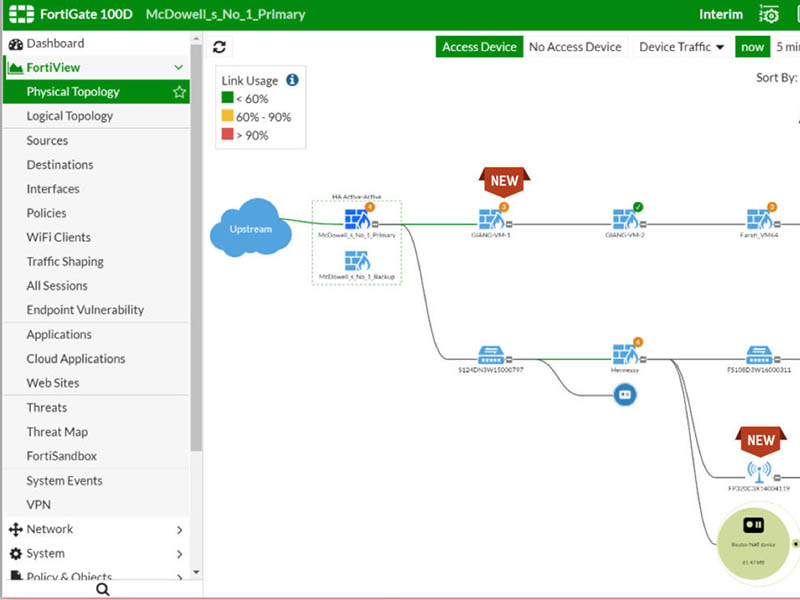Click red over 90% legend swatch
The height and width of the screenshot is (600, 800).
tap(228, 134)
